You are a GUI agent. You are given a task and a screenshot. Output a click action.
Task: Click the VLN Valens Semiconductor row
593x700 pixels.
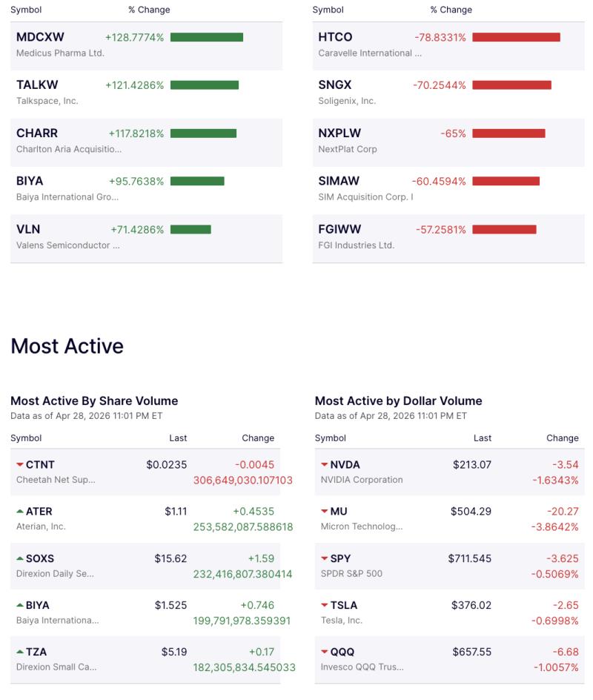tap(146, 237)
